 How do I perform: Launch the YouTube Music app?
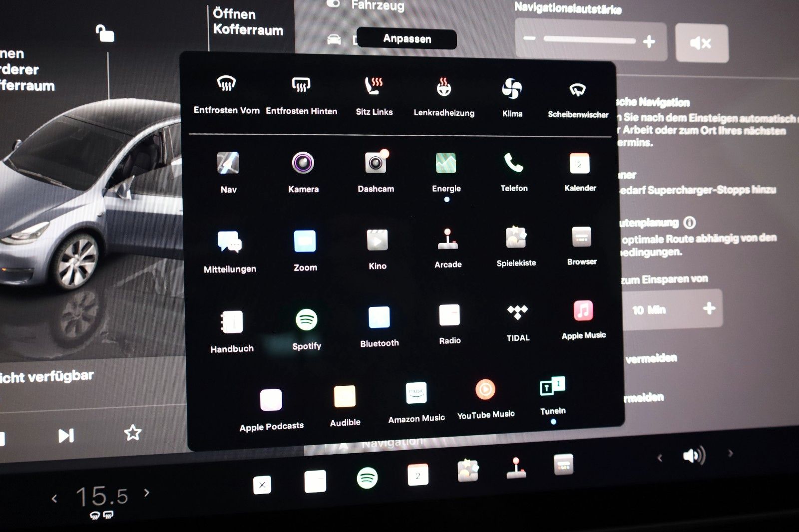pyautogui.click(x=485, y=390)
